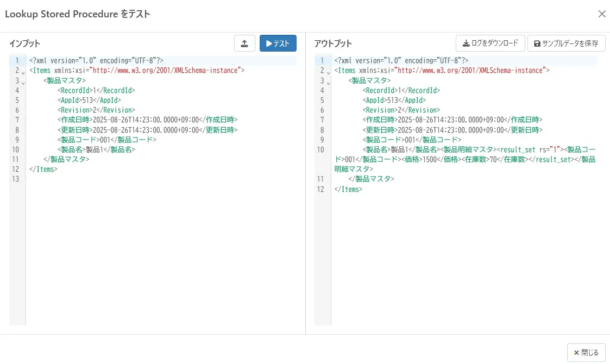Click the Revision line in input XML

click(x=95, y=110)
